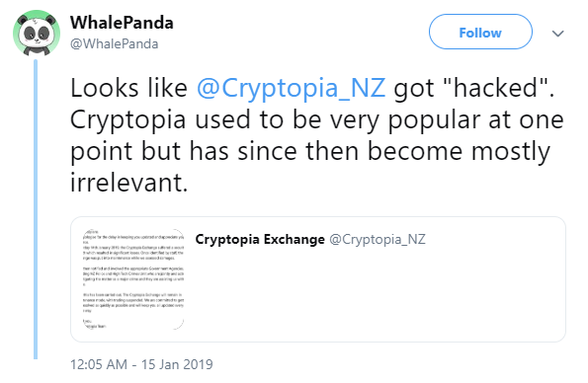Open the quoted tweet card's blank area
Viewport: 588px width, 383px height.
point(375,296)
